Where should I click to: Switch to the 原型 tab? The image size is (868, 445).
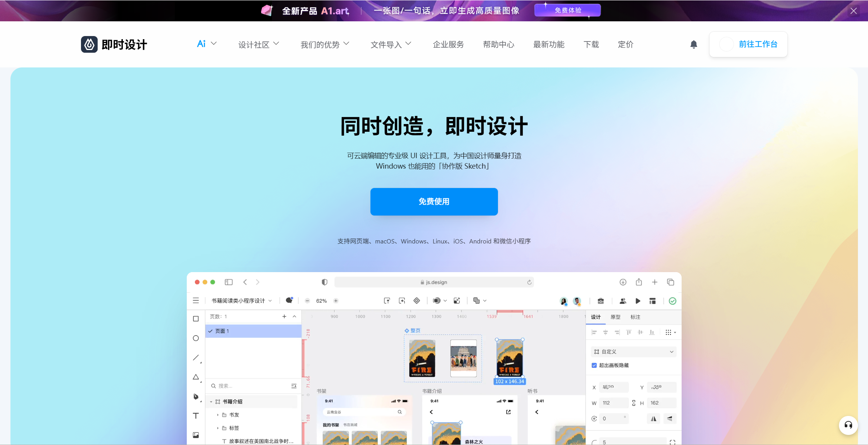click(616, 317)
